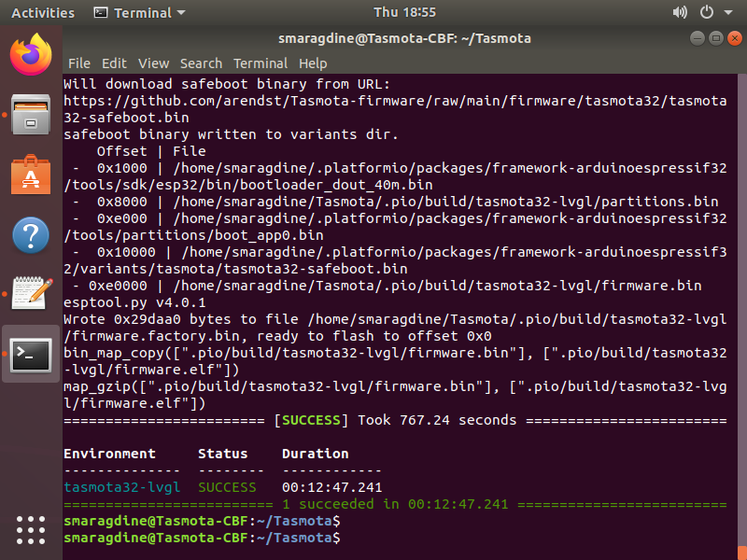Click the green SUCCESS in brackets
This screenshot has height=560, width=747.
[311, 420]
